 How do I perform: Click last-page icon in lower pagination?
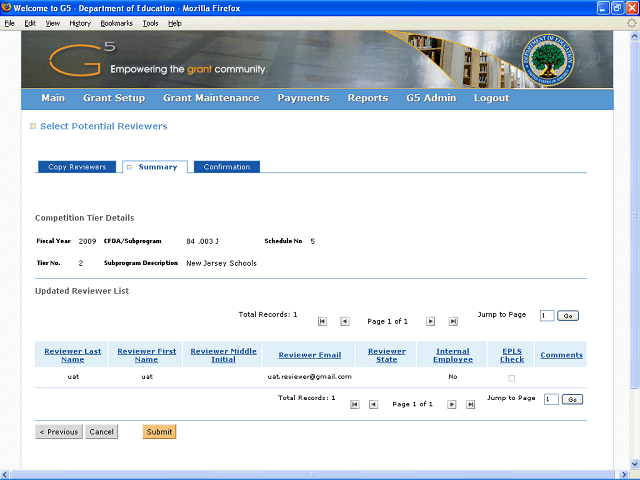(471, 404)
